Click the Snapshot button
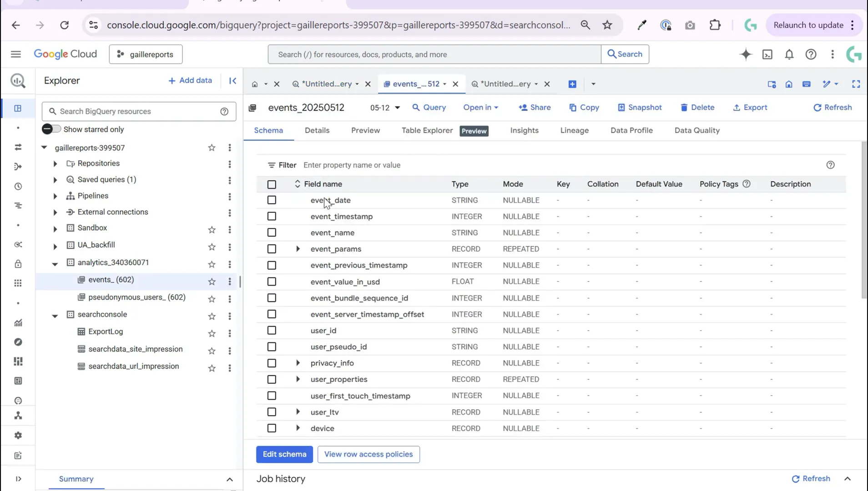The width and height of the screenshot is (868, 491). 639,108
